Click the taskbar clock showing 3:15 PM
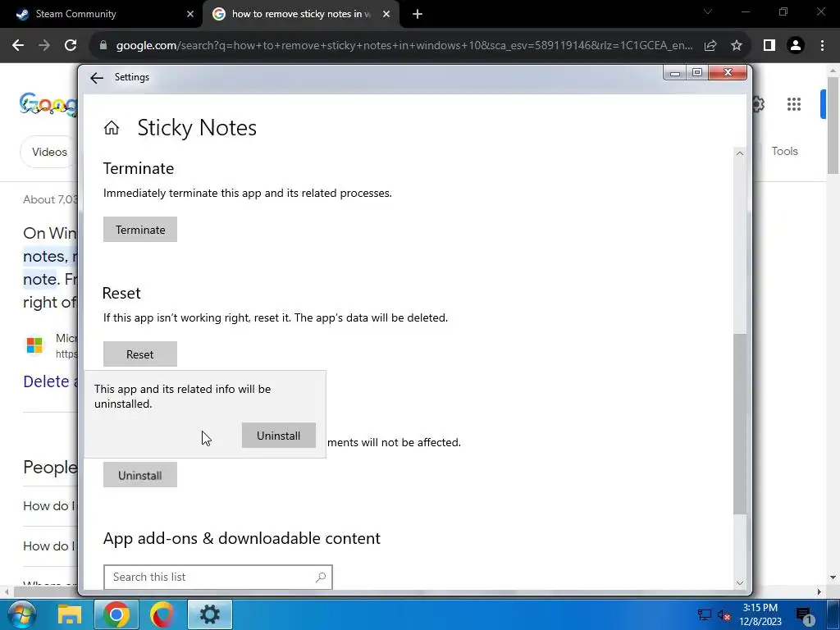840x630 pixels. tap(760, 614)
